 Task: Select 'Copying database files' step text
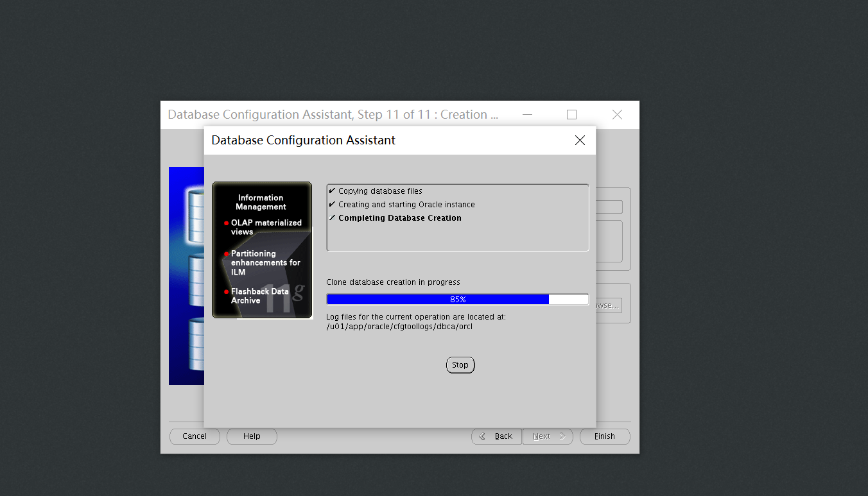[x=380, y=191]
